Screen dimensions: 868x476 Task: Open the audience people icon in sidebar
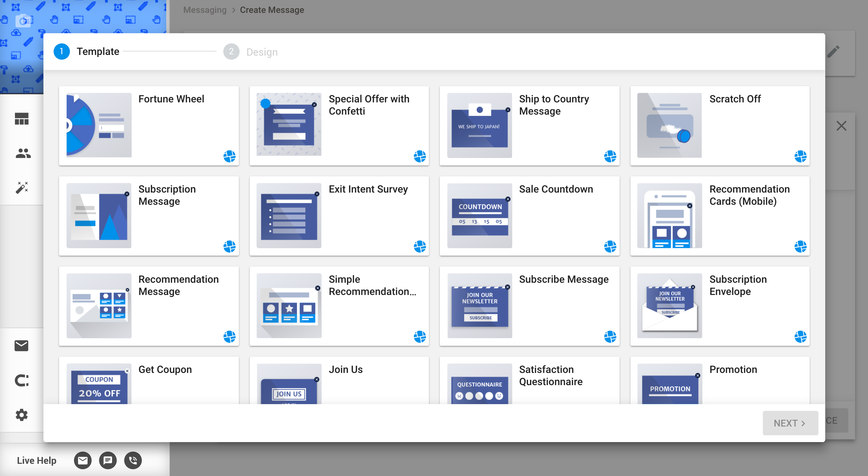tap(23, 154)
